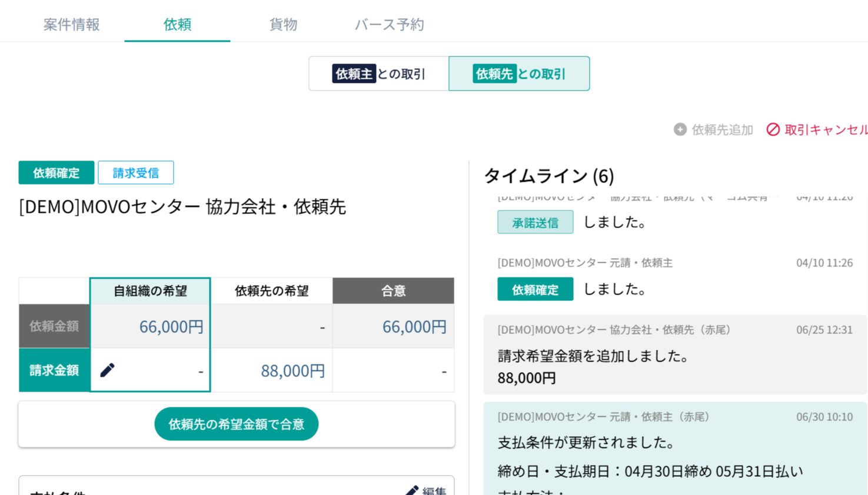Click the pencil icon next to 編集
Screen dimensions: 868x495
point(412,491)
